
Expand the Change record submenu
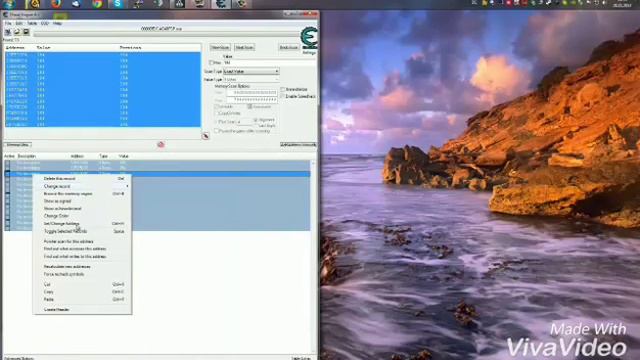(x=82, y=186)
